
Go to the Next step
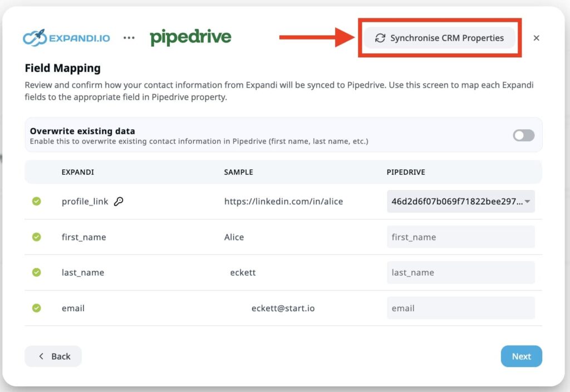(x=521, y=356)
